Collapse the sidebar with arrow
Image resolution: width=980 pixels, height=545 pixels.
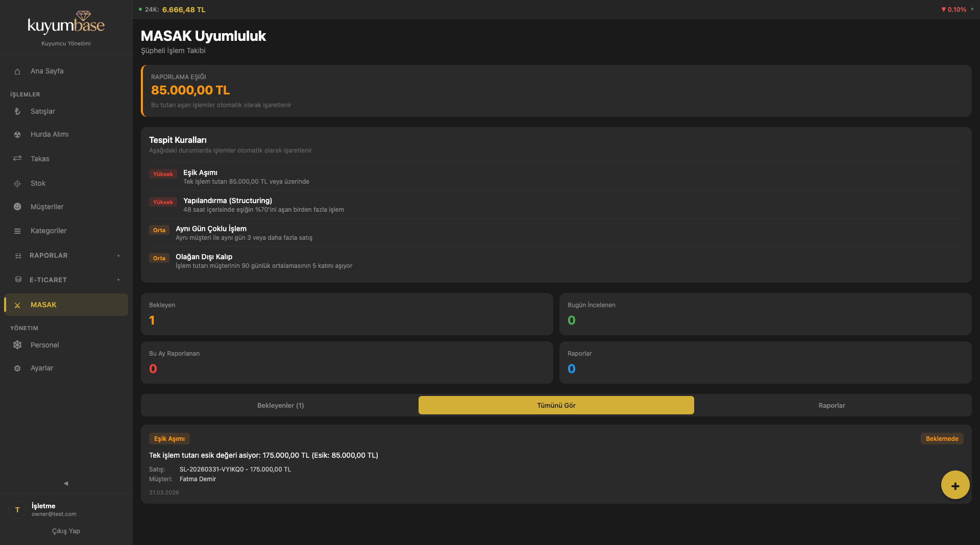click(x=66, y=483)
